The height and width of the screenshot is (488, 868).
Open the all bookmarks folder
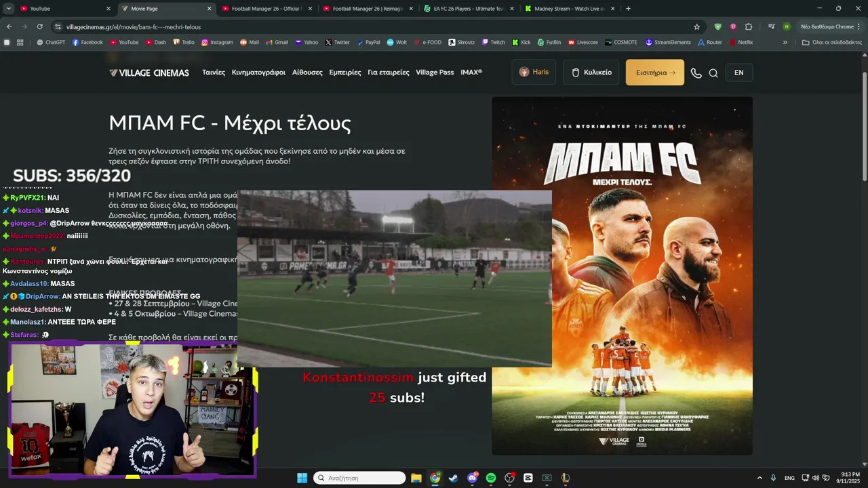coord(832,42)
